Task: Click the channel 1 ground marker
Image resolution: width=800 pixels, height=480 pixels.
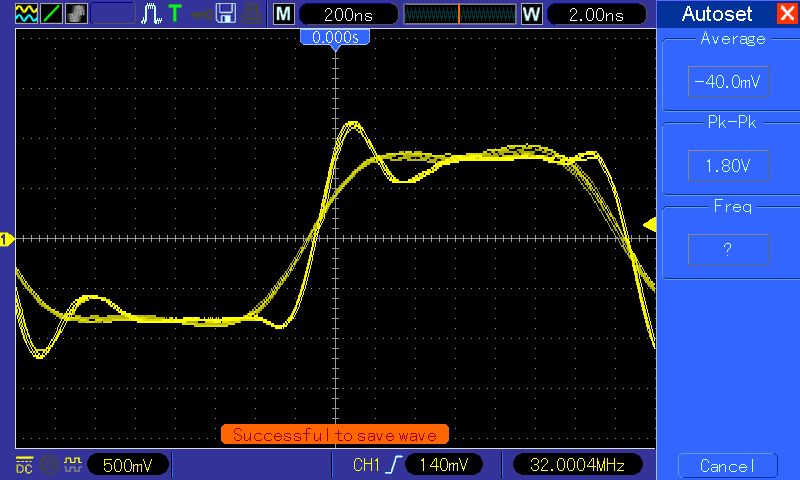Action: point(7,239)
